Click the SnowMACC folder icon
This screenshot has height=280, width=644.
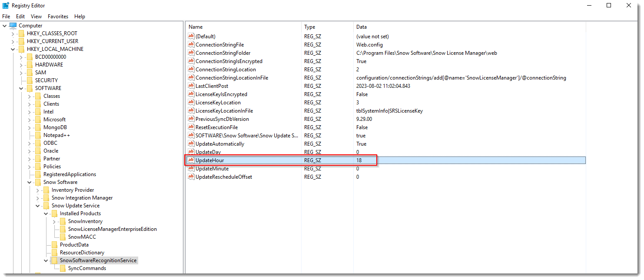pos(63,237)
